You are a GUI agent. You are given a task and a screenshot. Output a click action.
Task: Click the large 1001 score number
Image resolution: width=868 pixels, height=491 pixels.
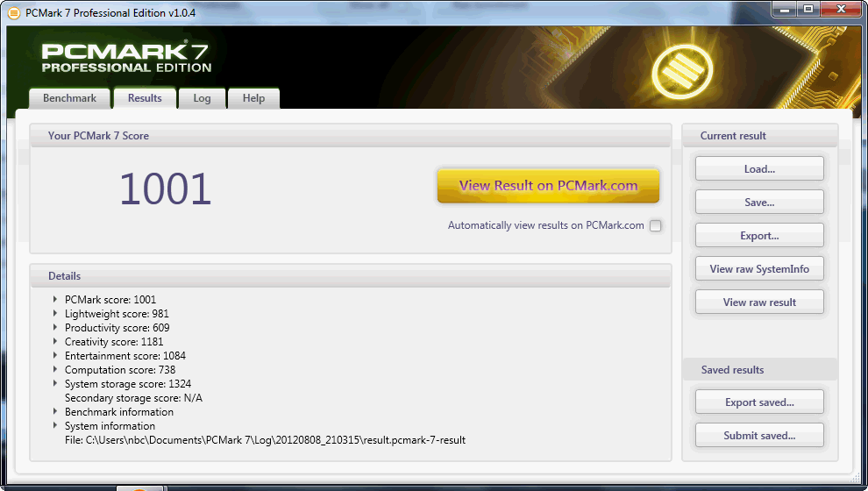click(165, 189)
